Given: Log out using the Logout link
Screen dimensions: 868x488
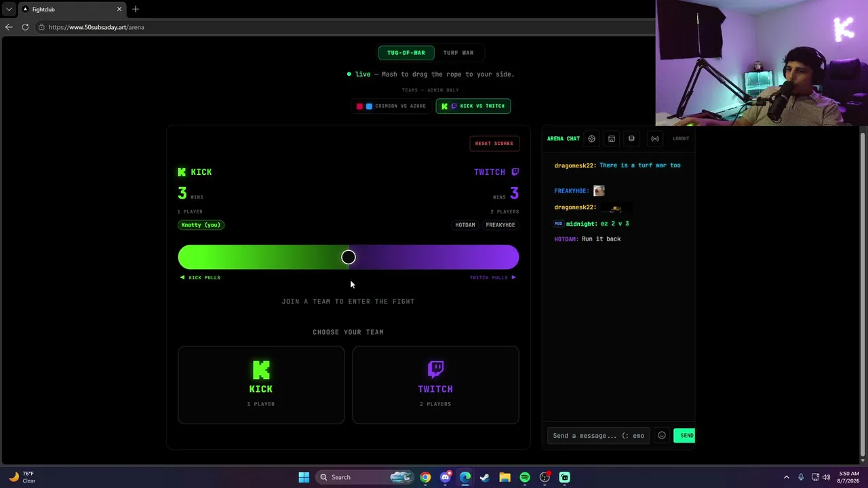Looking at the screenshot, I should [x=681, y=138].
